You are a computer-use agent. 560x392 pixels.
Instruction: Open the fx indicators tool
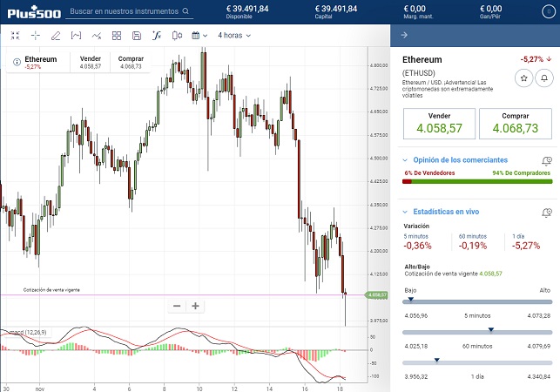click(x=157, y=36)
